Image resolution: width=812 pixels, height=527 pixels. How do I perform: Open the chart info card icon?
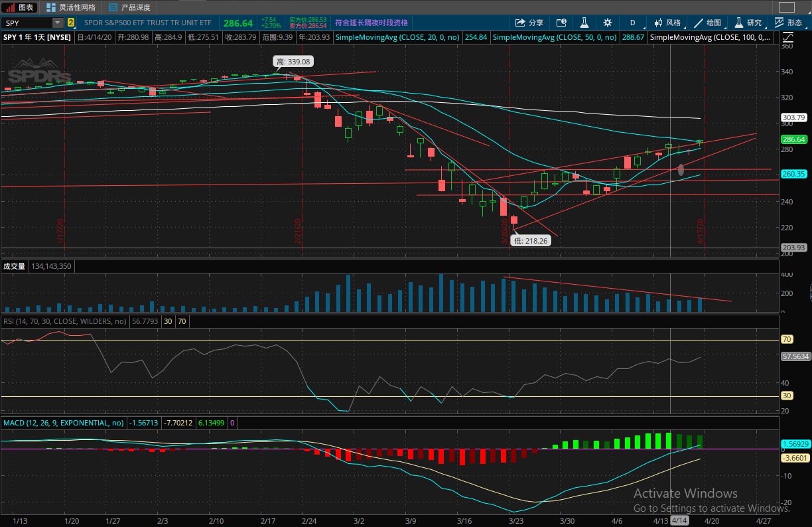point(561,23)
